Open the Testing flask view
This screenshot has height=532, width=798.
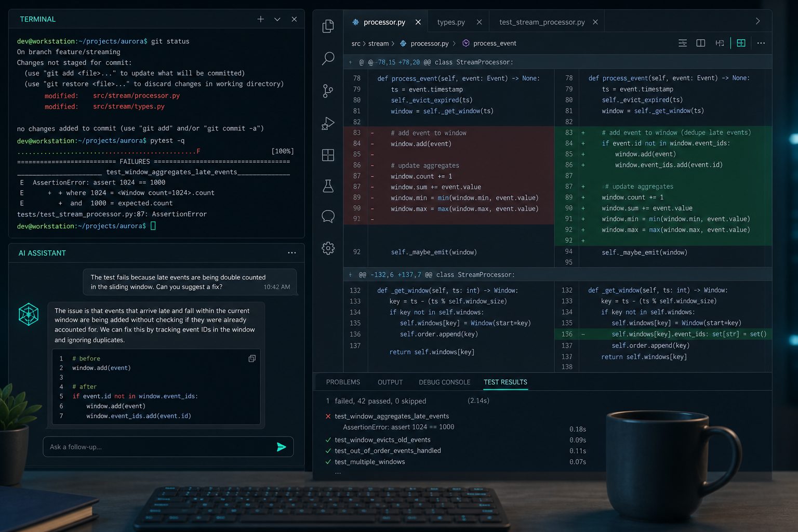[x=328, y=186]
